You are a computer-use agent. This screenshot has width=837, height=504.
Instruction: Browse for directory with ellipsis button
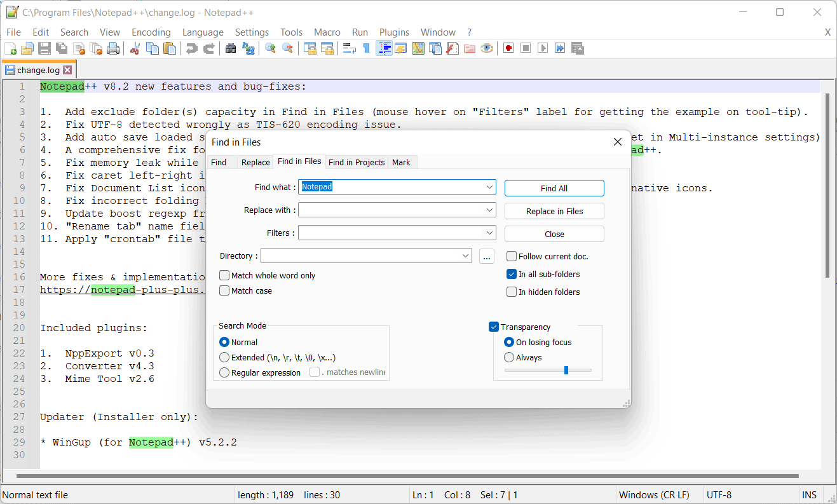pos(487,256)
